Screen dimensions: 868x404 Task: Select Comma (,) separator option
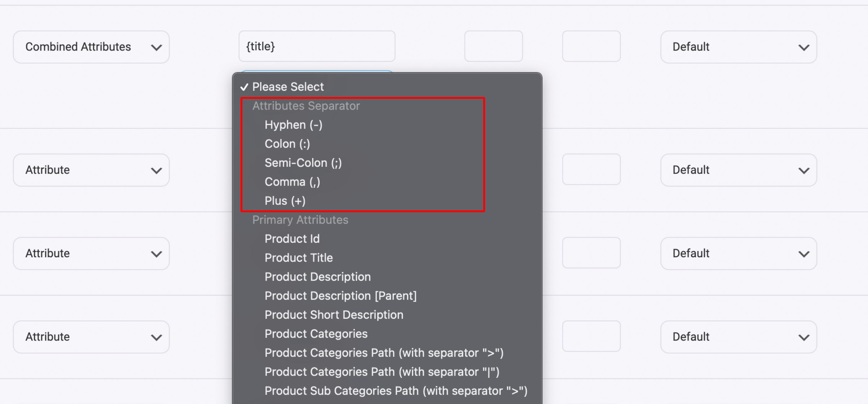click(292, 182)
